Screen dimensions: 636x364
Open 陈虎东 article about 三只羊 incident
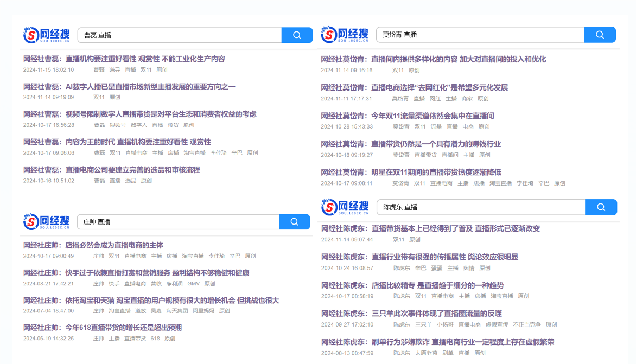pos(411,314)
